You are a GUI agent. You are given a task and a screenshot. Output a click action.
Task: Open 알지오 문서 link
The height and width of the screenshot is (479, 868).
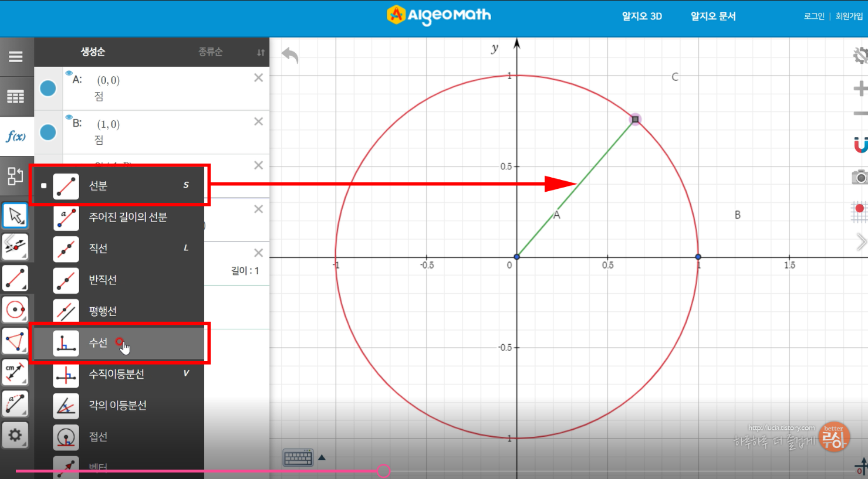pos(713,16)
